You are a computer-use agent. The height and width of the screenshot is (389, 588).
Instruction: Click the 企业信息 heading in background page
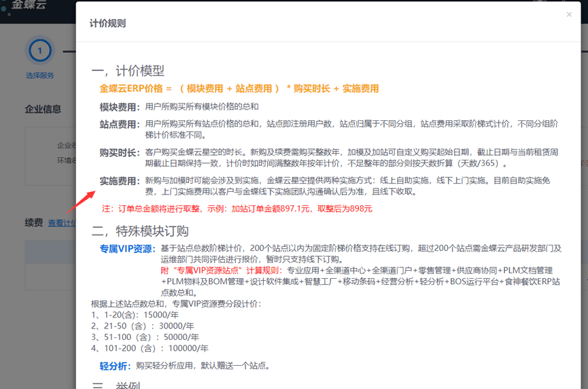tap(43, 109)
